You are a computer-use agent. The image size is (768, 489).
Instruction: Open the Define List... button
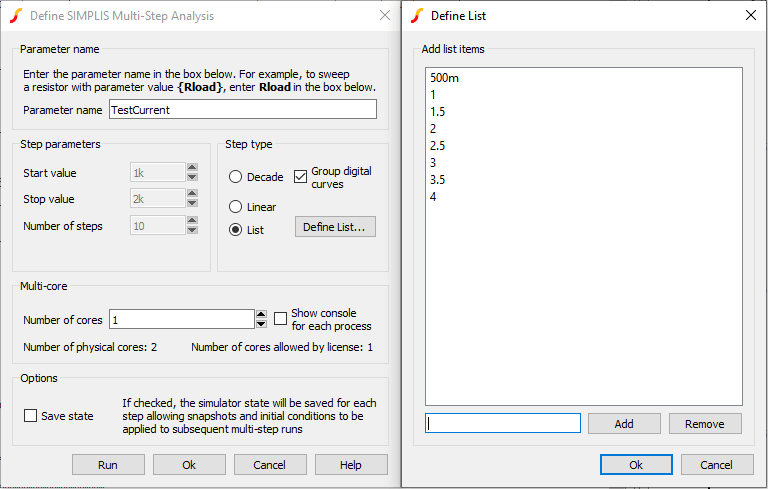[336, 227]
